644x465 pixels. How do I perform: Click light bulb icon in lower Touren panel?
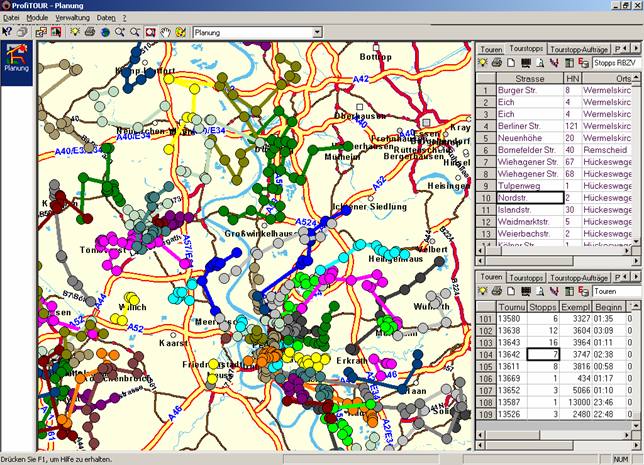coord(483,291)
